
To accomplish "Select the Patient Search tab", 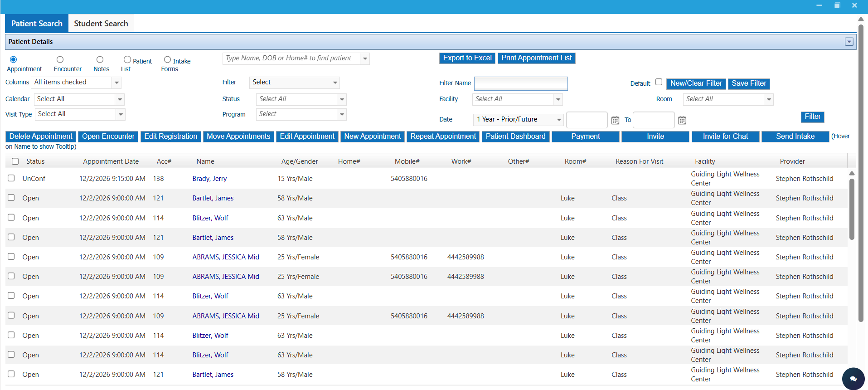I will point(37,24).
